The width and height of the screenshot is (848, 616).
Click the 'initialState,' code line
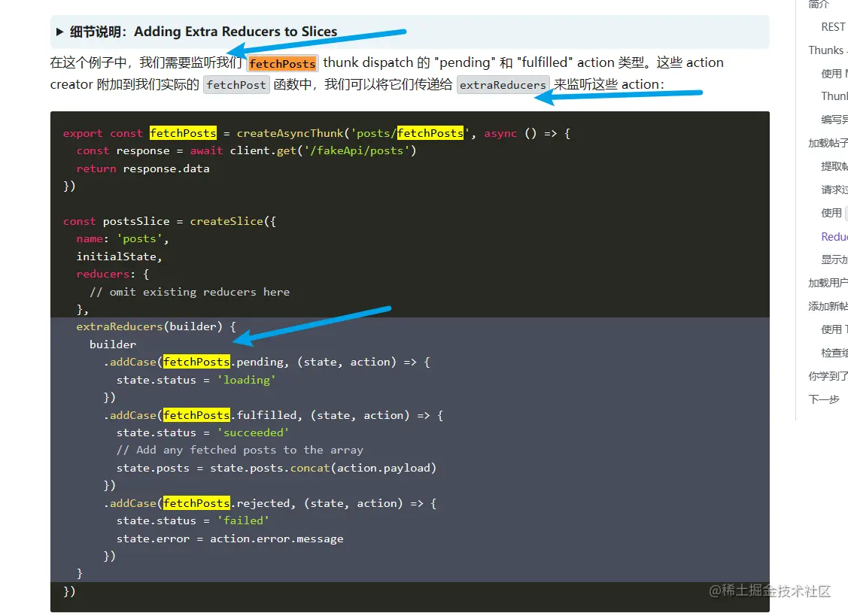(119, 256)
